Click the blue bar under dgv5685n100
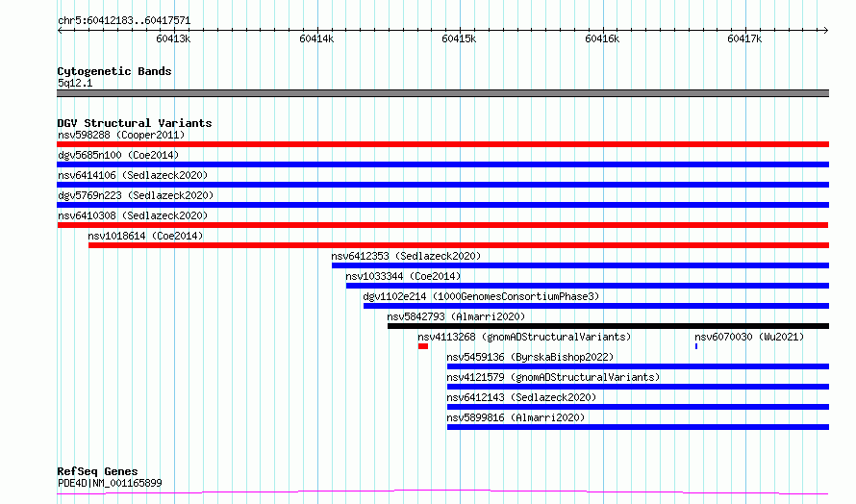 (442, 164)
